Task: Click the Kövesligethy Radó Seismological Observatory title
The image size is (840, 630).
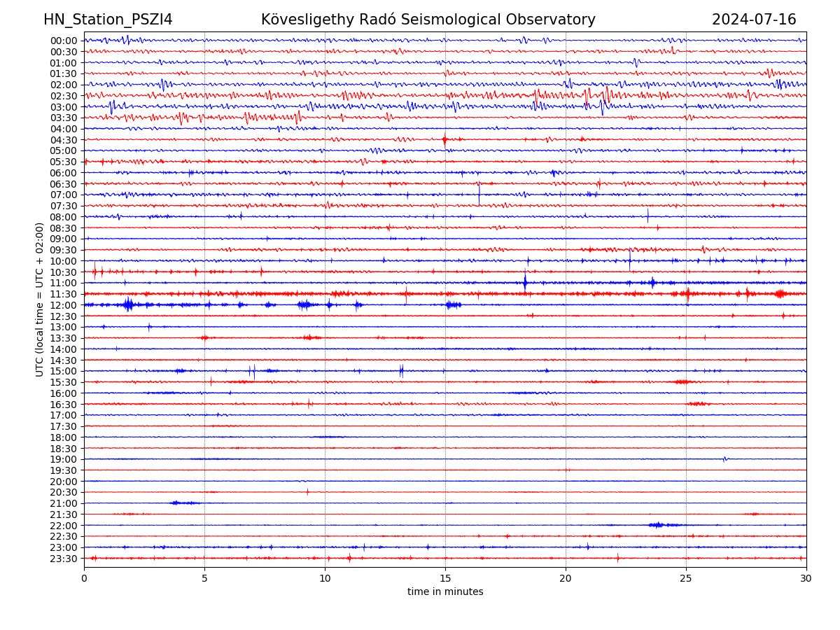Action: click(428, 20)
